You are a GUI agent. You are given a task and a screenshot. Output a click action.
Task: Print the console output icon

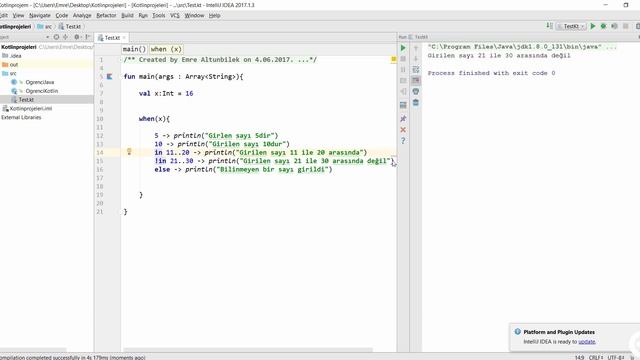416,91
